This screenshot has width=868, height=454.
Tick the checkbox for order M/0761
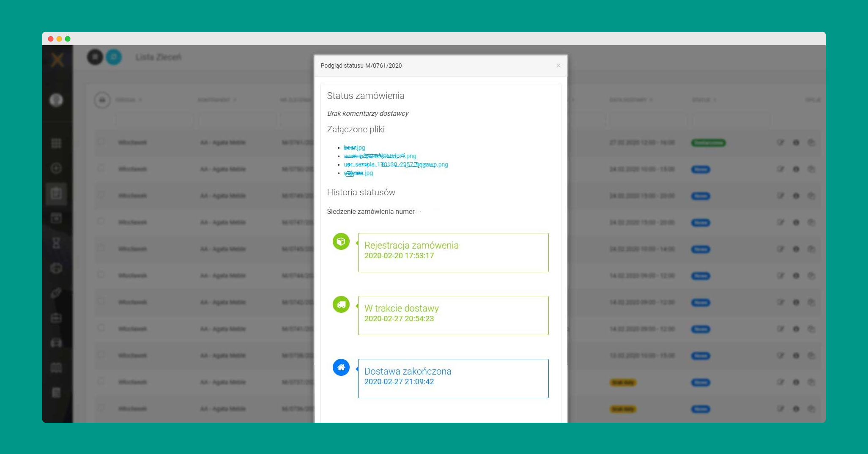click(101, 142)
